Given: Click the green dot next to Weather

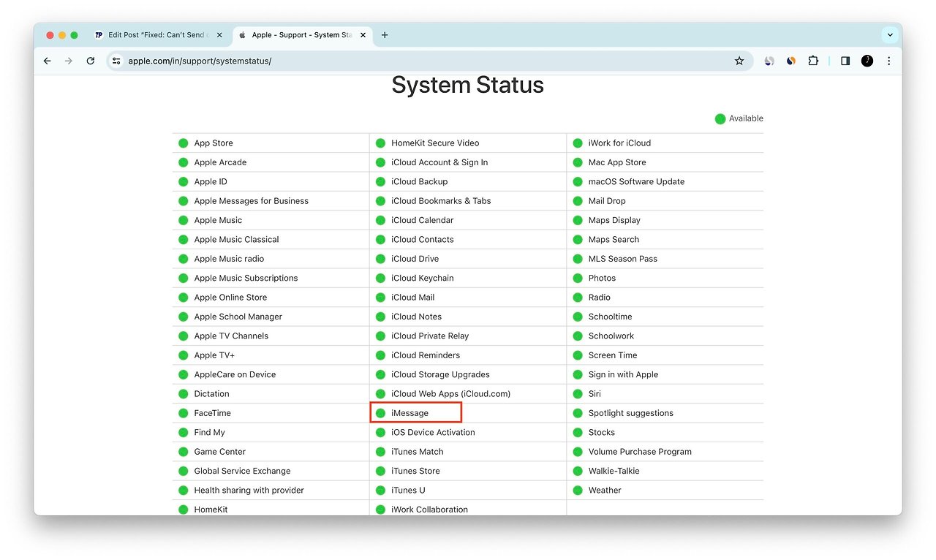Looking at the screenshot, I should point(578,491).
